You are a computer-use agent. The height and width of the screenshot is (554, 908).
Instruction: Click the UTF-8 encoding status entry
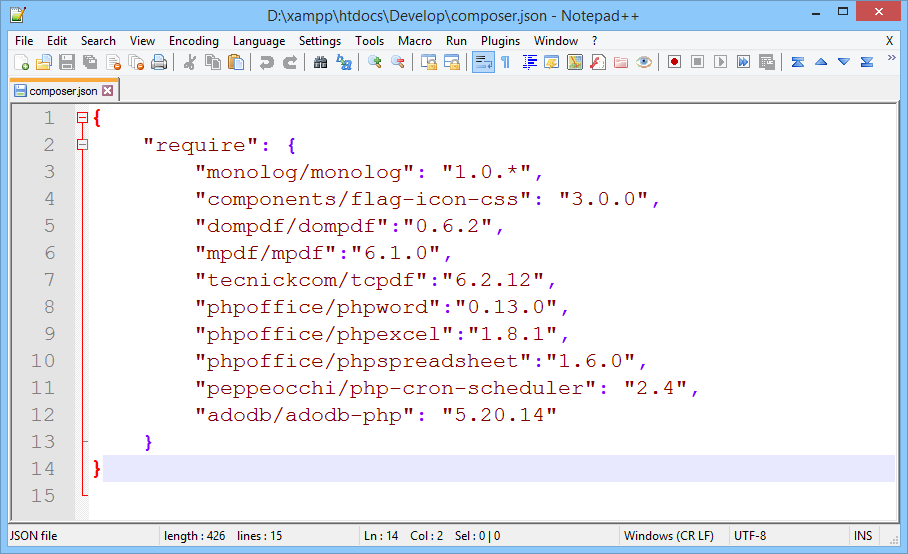coord(750,535)
